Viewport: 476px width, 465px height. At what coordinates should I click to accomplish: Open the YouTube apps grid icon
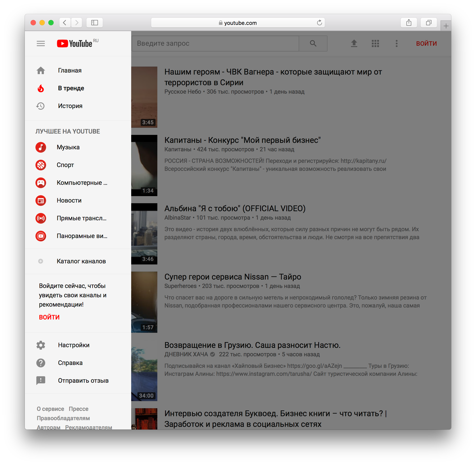click(375, 43)
